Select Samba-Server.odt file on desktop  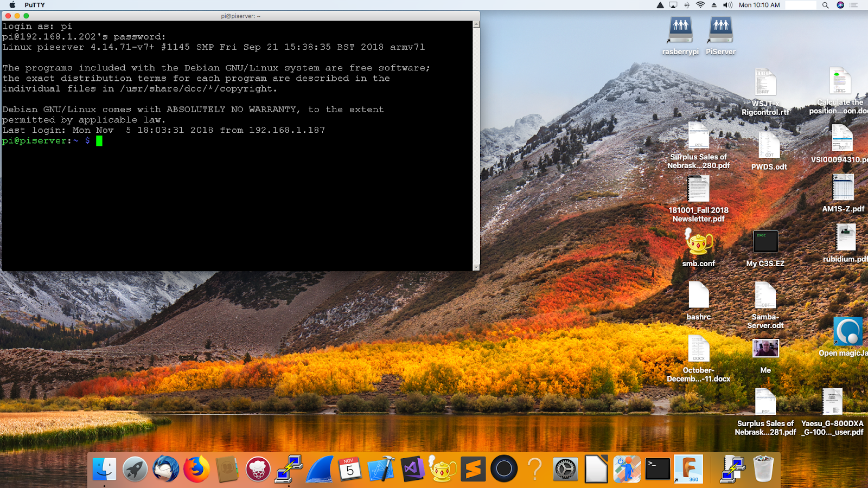tap(765, 306)
